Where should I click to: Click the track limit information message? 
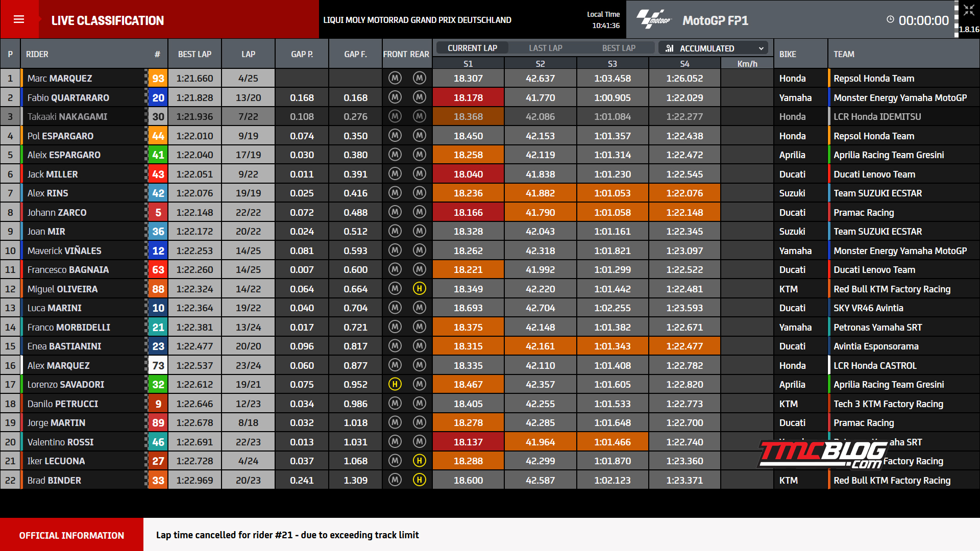coord(287,535)
